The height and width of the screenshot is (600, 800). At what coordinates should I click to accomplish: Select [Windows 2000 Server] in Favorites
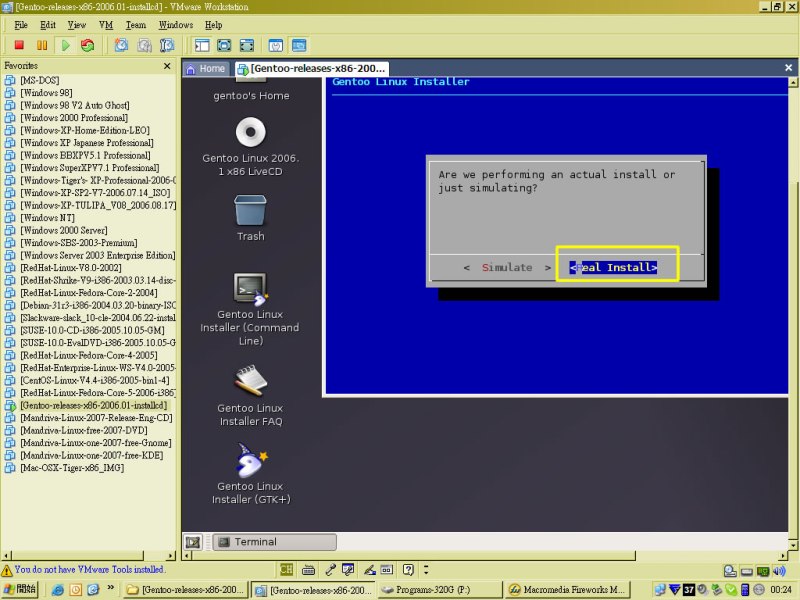64,230
